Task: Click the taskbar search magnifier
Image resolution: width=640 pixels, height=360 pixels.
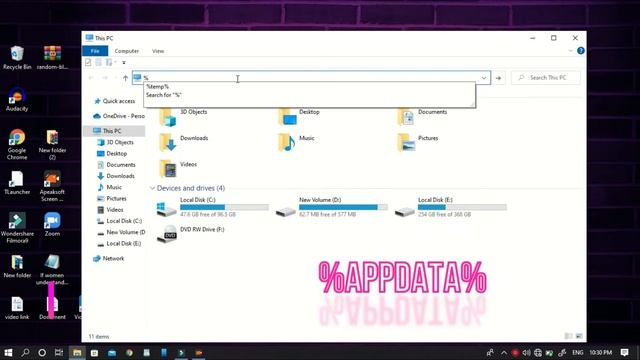Action: coord(25,352)
